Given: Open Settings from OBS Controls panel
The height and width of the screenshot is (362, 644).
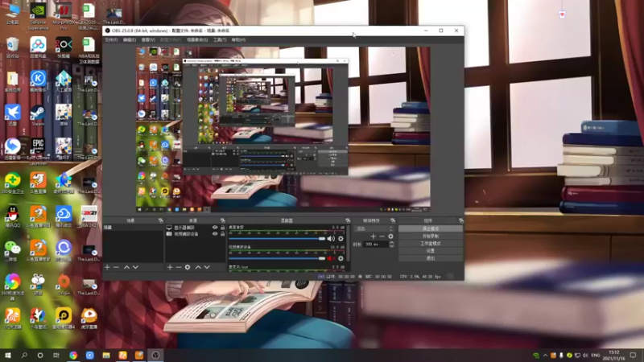Looking at the screenshot, I should coord(431,251).
